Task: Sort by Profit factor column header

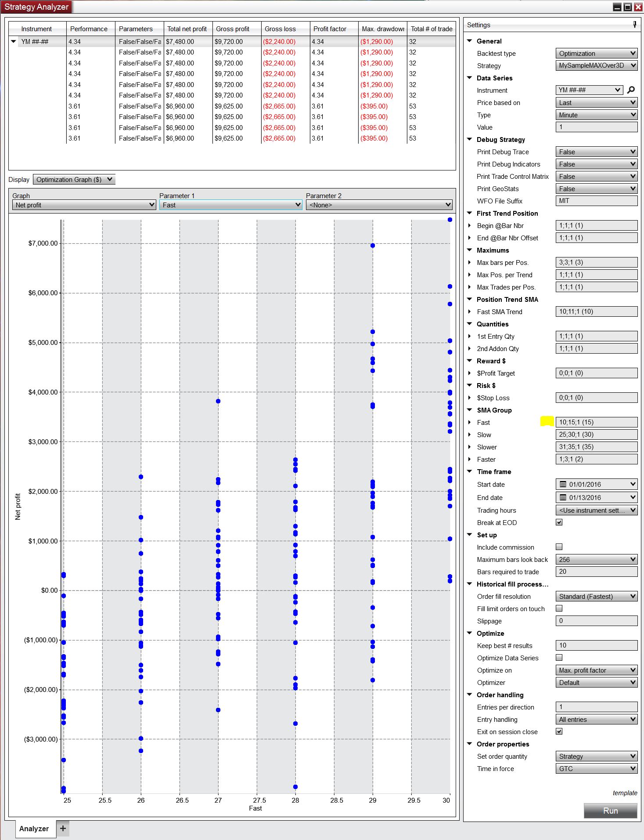Action: point(334,29)
